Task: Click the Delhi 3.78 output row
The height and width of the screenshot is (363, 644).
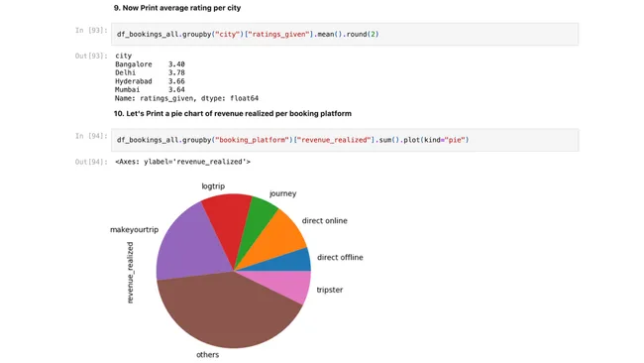Action: coord(150,72)
